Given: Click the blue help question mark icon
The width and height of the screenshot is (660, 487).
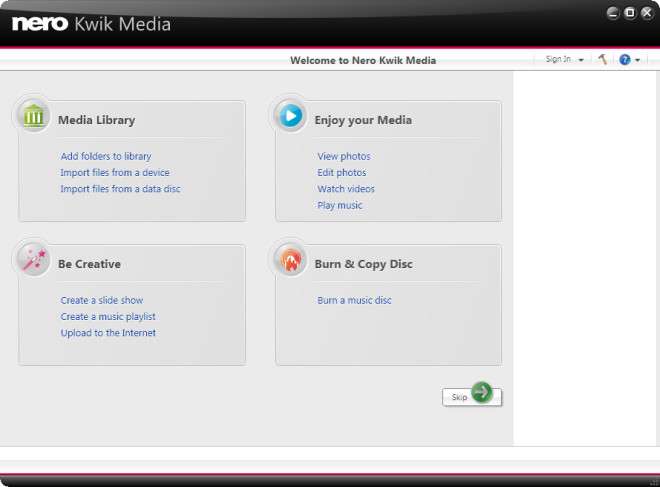Looking at the screenshot, I should (x=625, y=60).
